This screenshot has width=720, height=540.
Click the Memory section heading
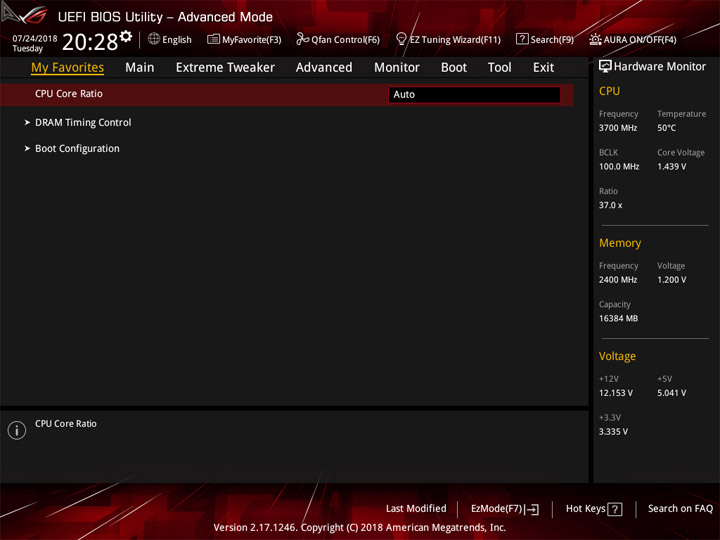[x=620, y=243]
